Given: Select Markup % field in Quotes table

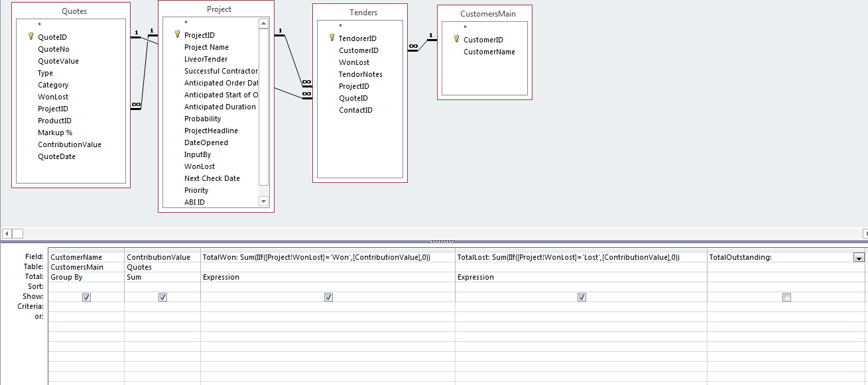Looking at the screenshot, I should 55,133.
